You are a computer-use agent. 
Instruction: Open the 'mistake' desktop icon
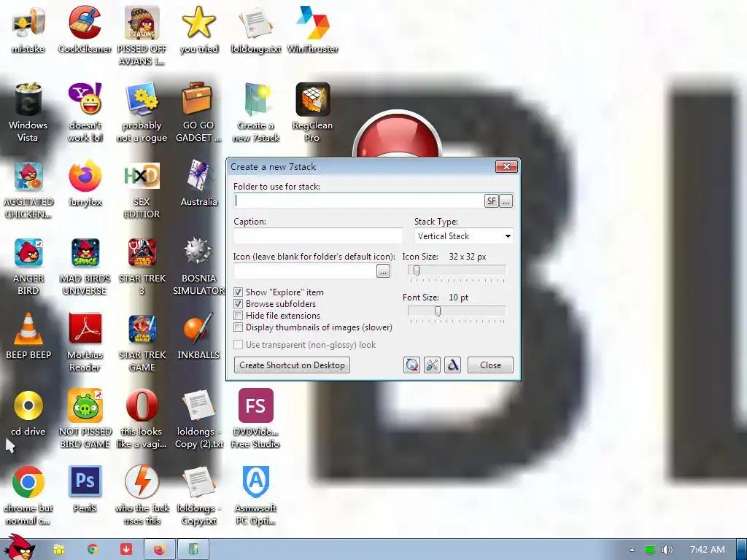28,29
